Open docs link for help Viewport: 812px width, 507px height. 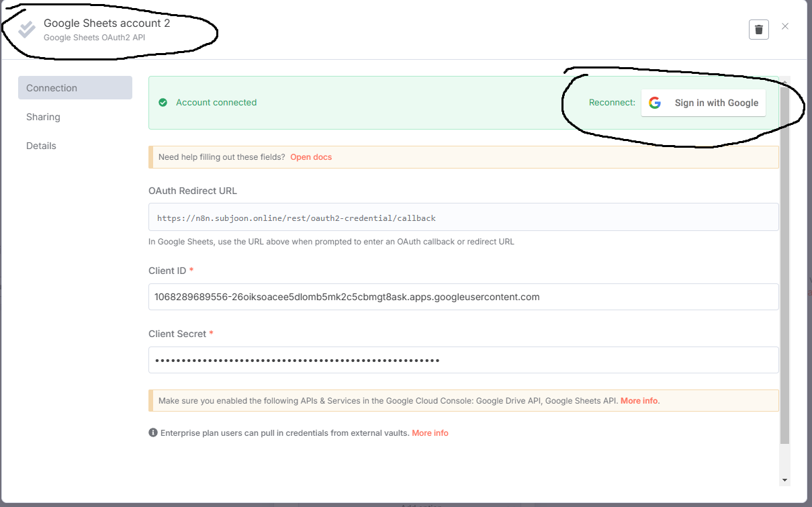311,157
